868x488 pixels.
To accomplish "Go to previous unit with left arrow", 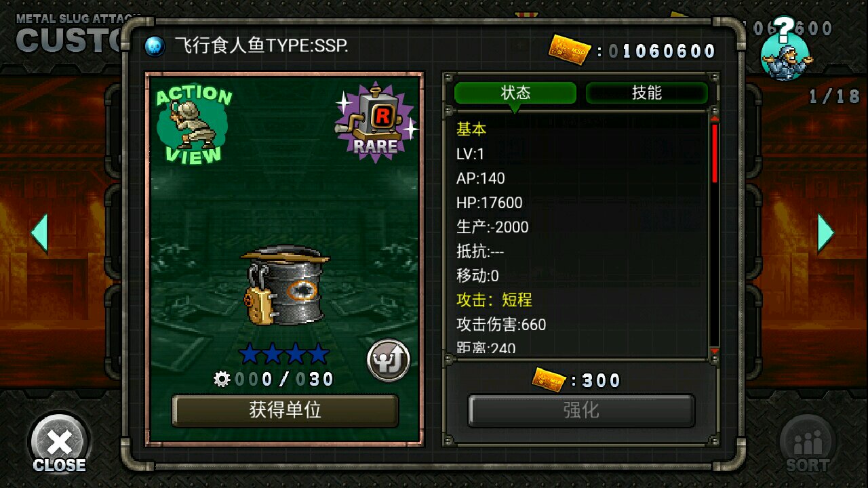I will 39,233.
